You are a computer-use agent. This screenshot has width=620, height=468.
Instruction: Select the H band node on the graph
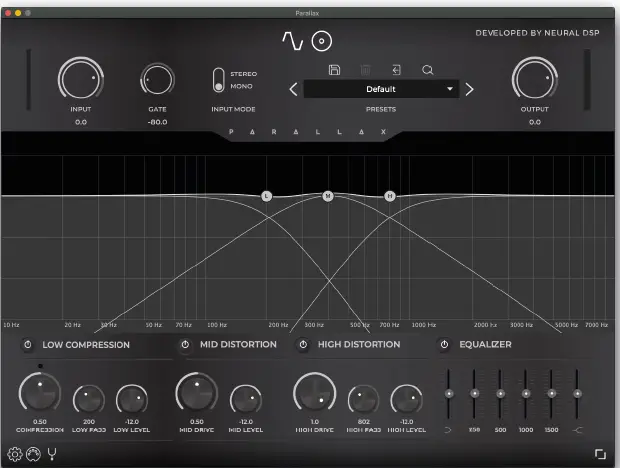point(390,196)
